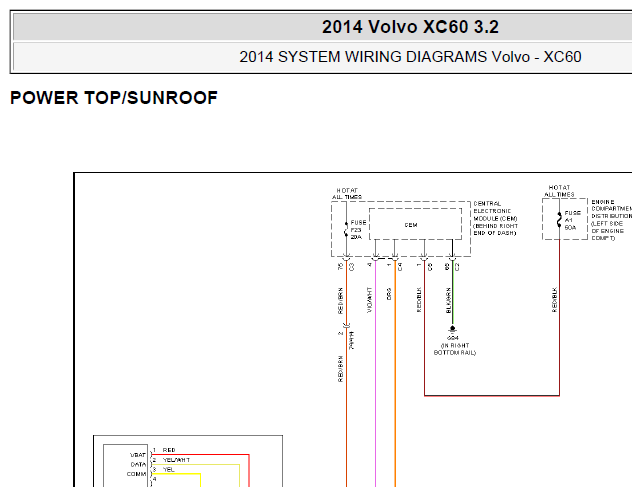Click the 'VBAT' pin label

[137, 455]
